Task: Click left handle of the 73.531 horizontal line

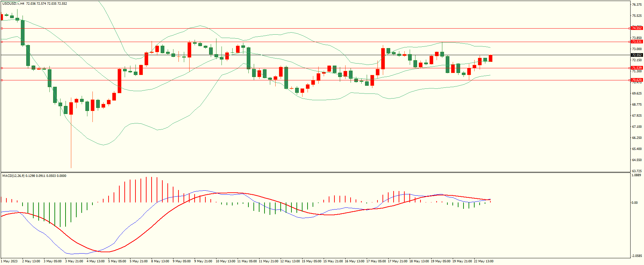Action: (x=2, y=42)
